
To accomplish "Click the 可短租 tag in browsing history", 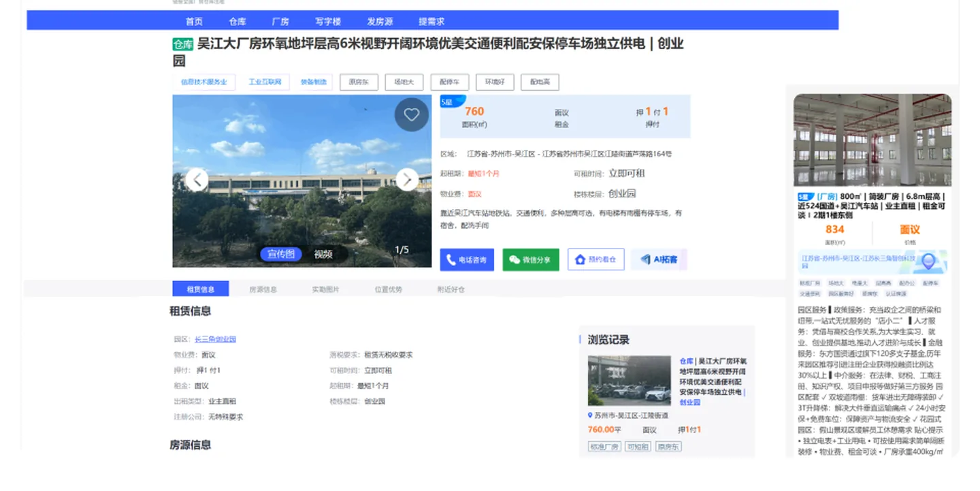I will click(x=638, y=447).
